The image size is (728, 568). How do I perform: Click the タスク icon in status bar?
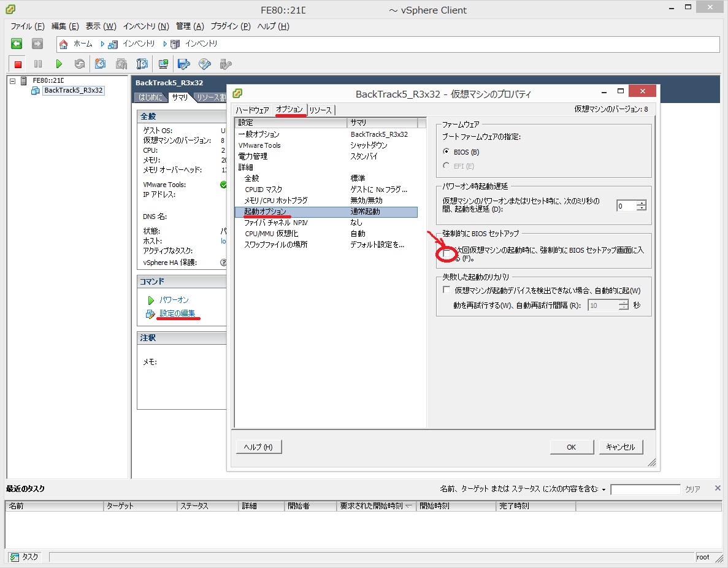pyautogui.click(x=15, y=558)
